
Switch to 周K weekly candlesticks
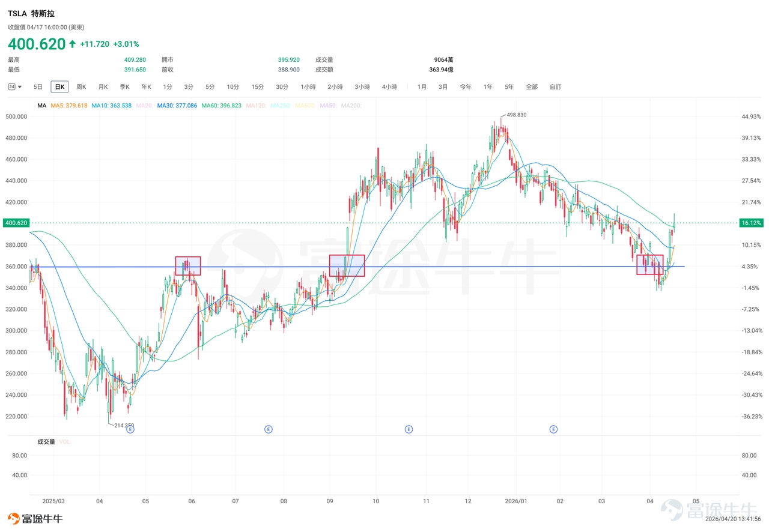click(x=81, y=87)
